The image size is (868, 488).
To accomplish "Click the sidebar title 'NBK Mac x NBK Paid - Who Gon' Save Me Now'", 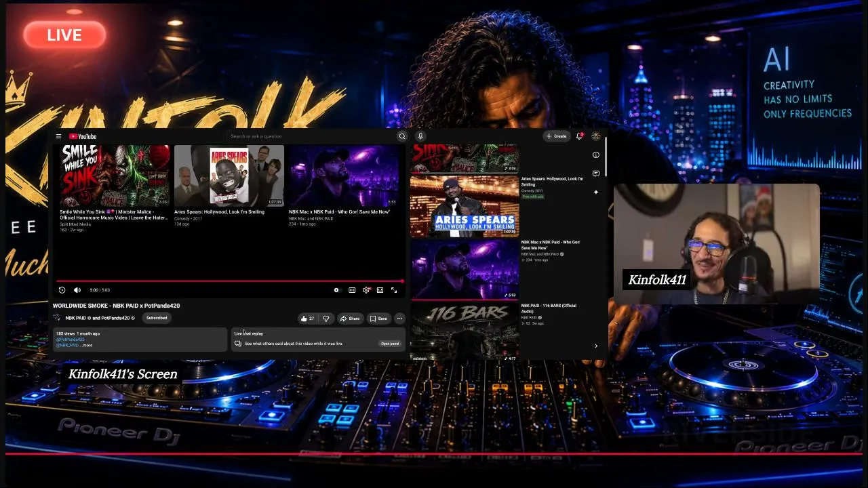I will tap(551, 245).
